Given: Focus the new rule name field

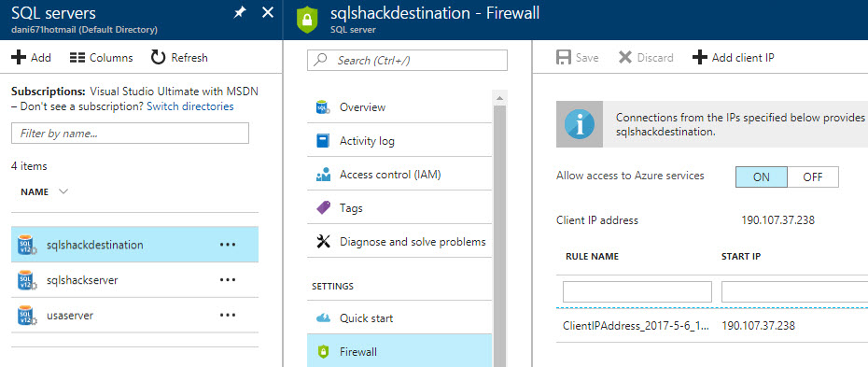Looking at the screenshot, I should (637, 291).
